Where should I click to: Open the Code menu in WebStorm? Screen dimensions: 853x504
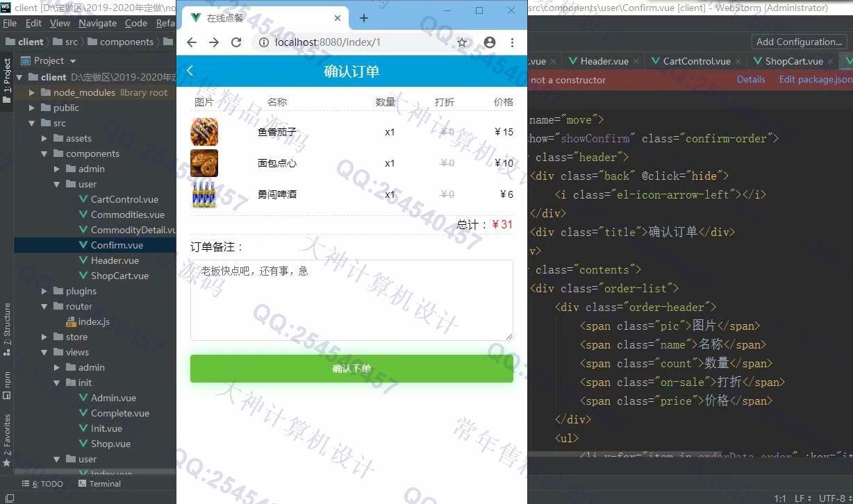coord(136,23)
